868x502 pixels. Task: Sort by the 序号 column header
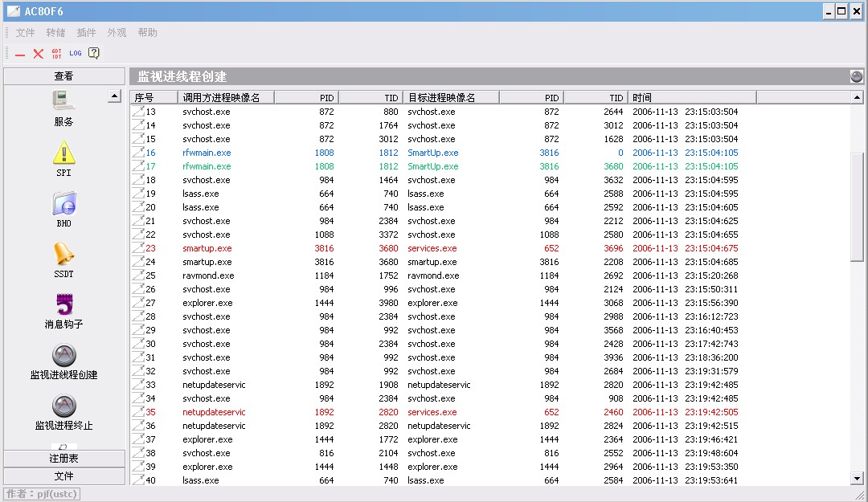[154, 97]
